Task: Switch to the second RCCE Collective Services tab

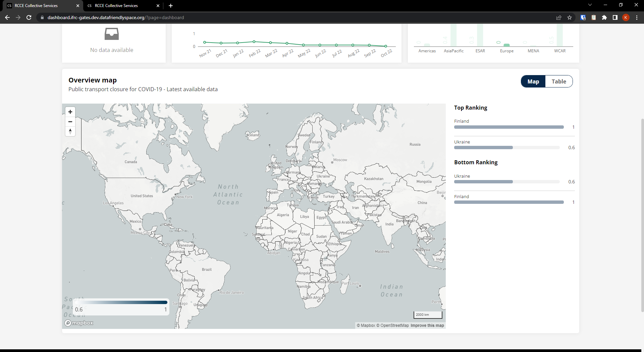Action: click(x=116, y=6)
